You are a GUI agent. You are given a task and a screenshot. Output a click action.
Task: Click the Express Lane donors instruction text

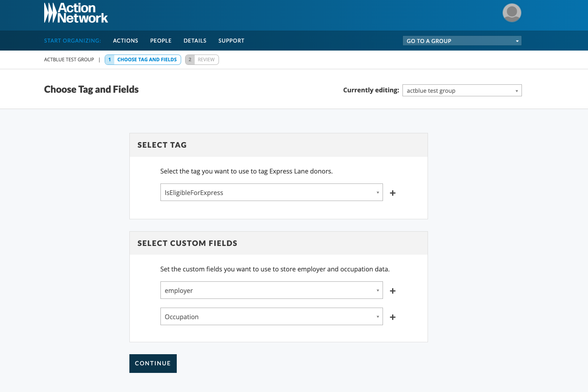(246, 171)
